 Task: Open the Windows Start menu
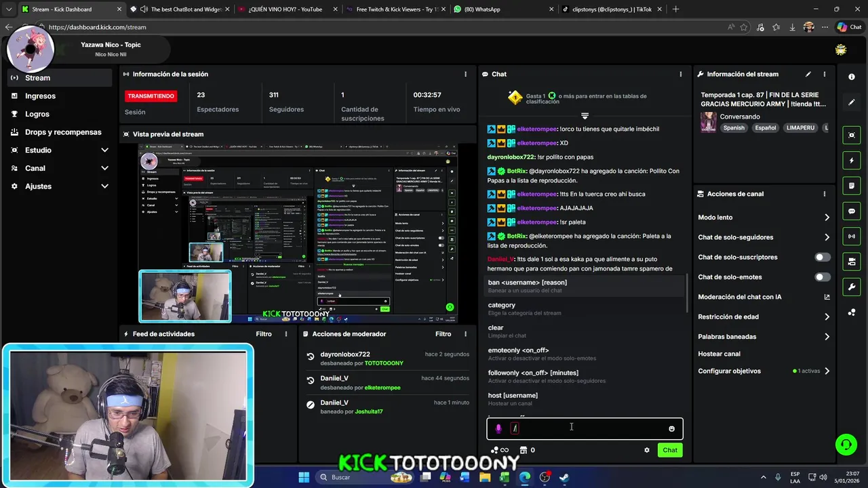[x=304, y=477]
